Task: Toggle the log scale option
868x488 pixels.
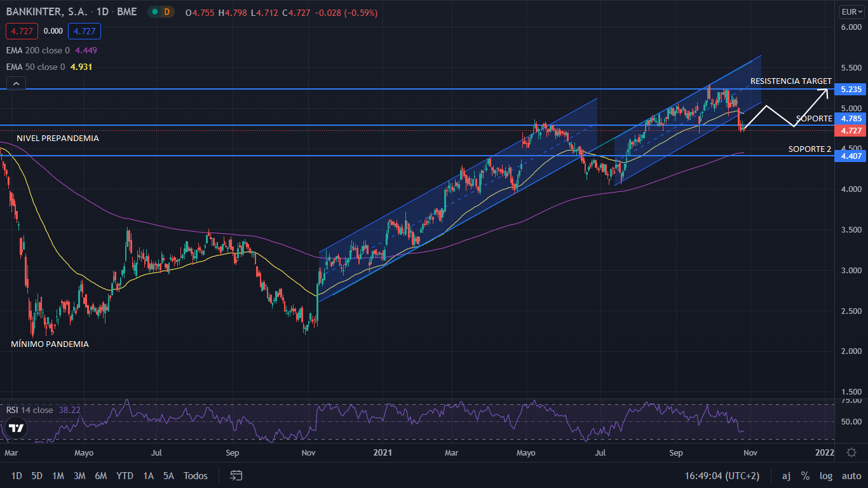Action: 826,475
